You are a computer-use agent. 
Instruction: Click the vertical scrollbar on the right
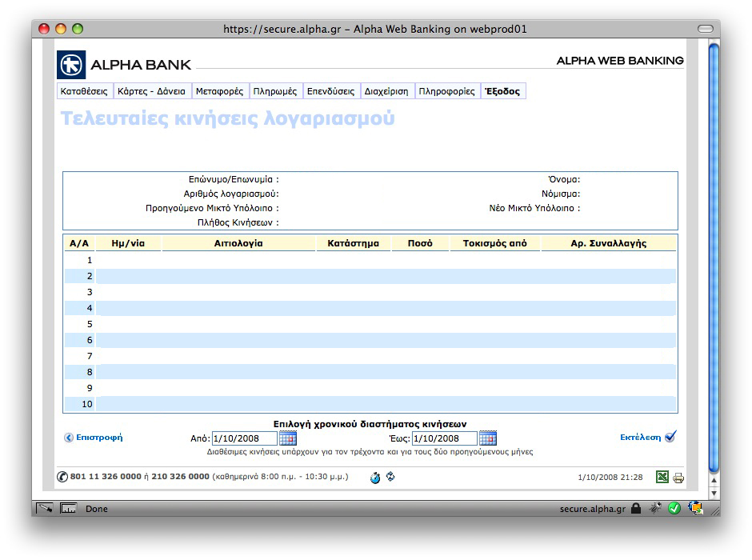point(714,256)
